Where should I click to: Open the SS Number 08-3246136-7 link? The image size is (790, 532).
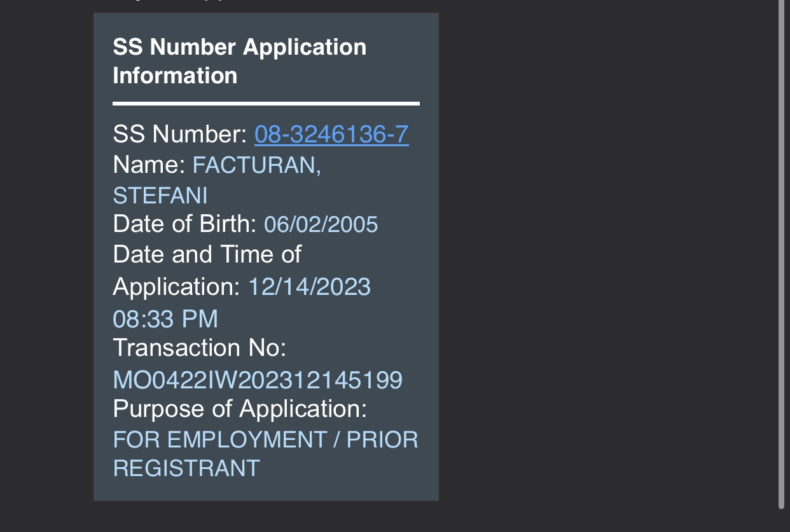pyautogui.click(x=331, y=135)
